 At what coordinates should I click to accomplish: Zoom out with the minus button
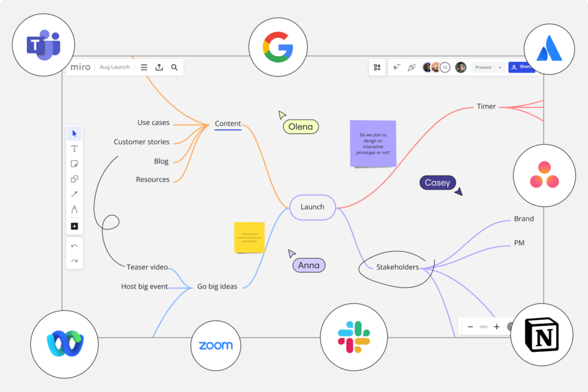pos(470,327)
